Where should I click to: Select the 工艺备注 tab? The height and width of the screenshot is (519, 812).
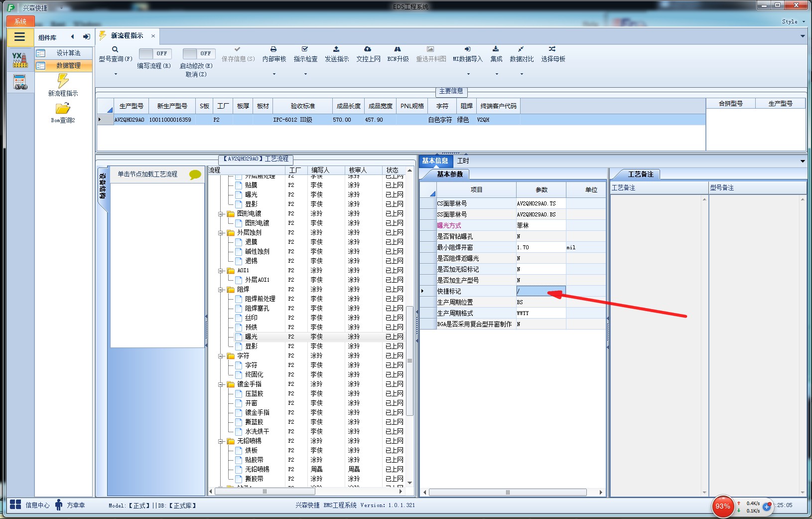[641, 174]
